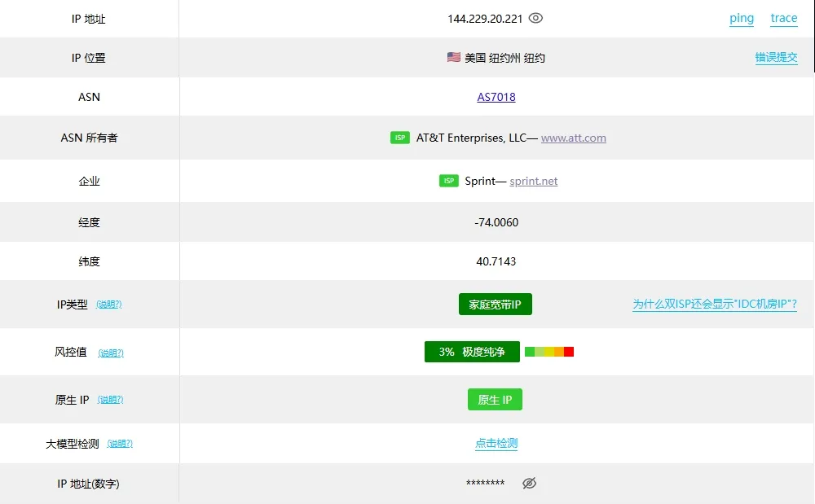Click the IP 地址(数字) row label
Viewport: 815px width, 504px height.
tap(88, 484)
